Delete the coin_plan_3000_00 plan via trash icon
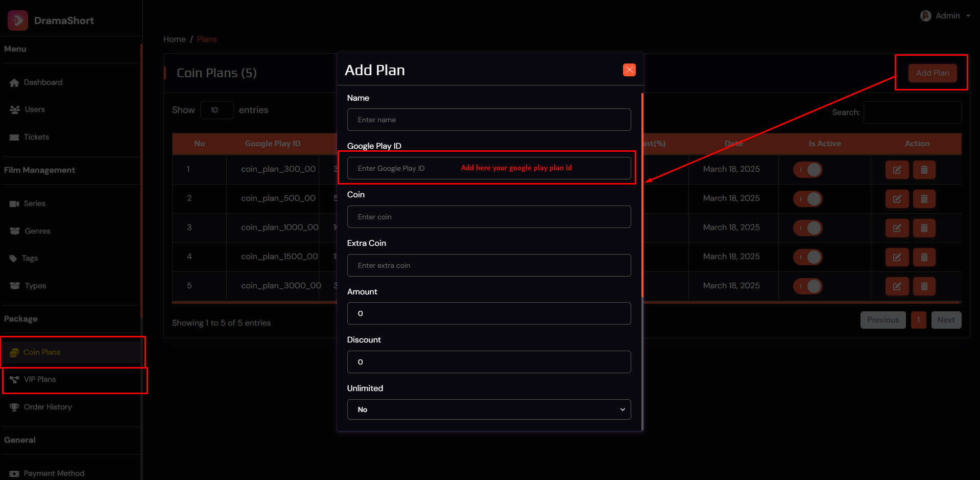The height and width of the screenshot is (480, 980). pyautogui.click(x=924, y=286)
